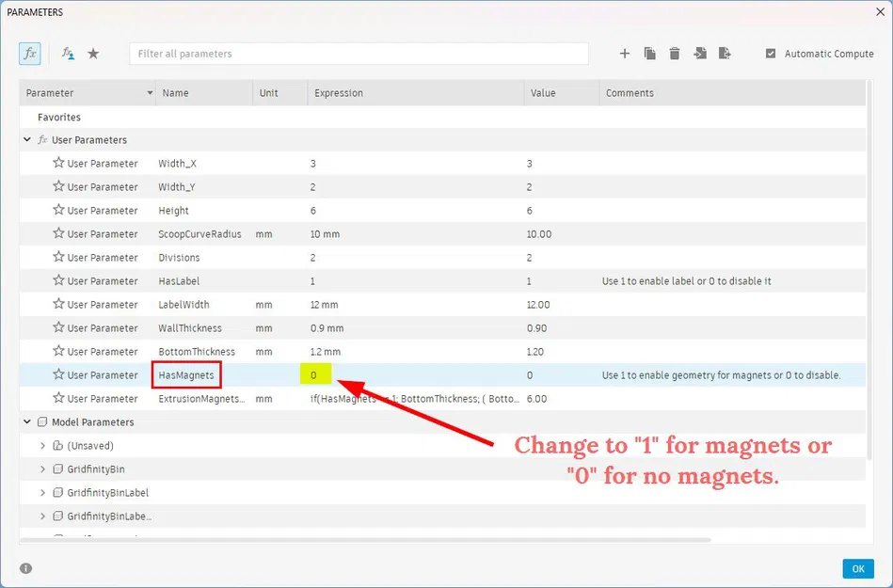893x588 pixels.
Task: Copy parameter using duplicate icon
Action: point(650,54)
